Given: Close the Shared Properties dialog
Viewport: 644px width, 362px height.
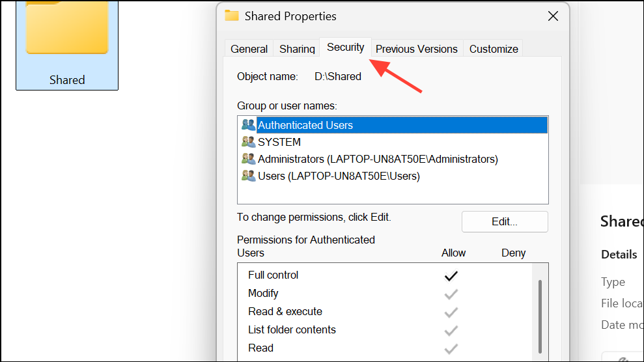Looking at the screenshot, I should 552,16.
